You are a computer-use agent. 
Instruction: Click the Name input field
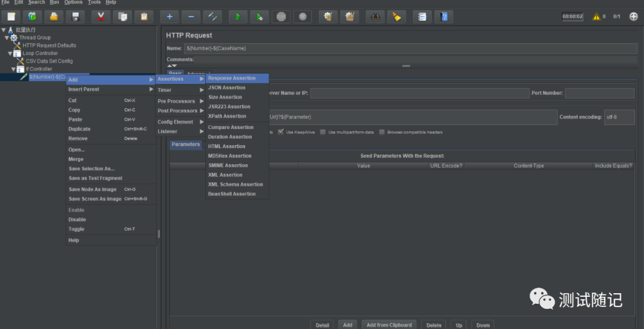point(410,48)
